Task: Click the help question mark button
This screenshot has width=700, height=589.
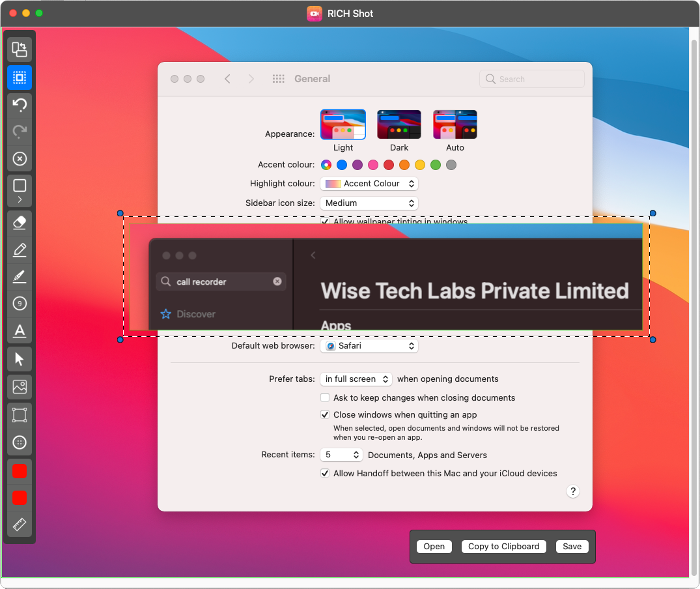Action: coord(573,492)
